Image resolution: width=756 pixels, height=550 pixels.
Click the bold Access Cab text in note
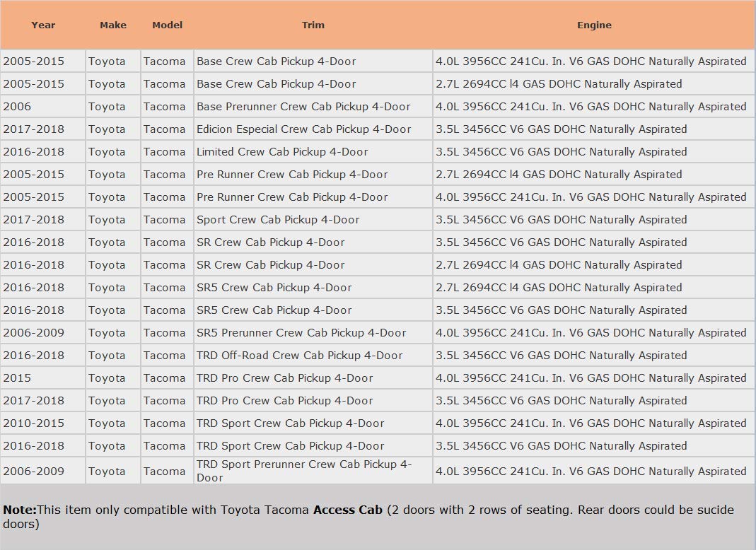tap(348, 510)
